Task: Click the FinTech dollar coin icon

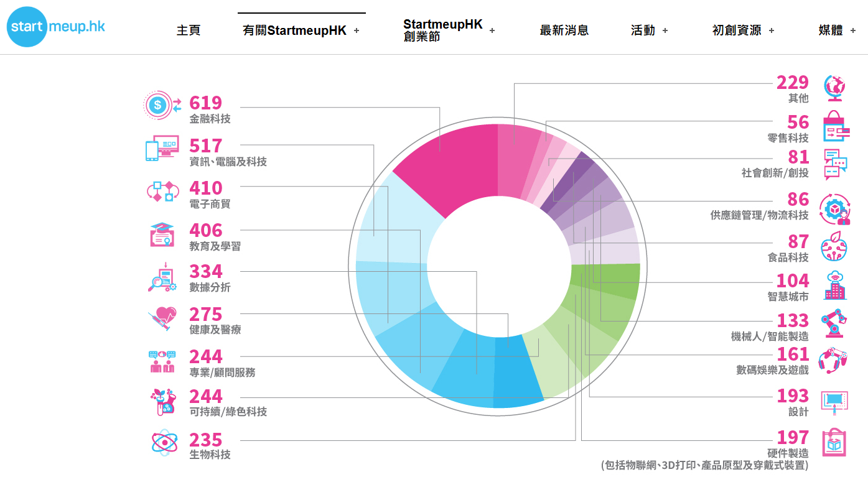Action: coord(160,105)
